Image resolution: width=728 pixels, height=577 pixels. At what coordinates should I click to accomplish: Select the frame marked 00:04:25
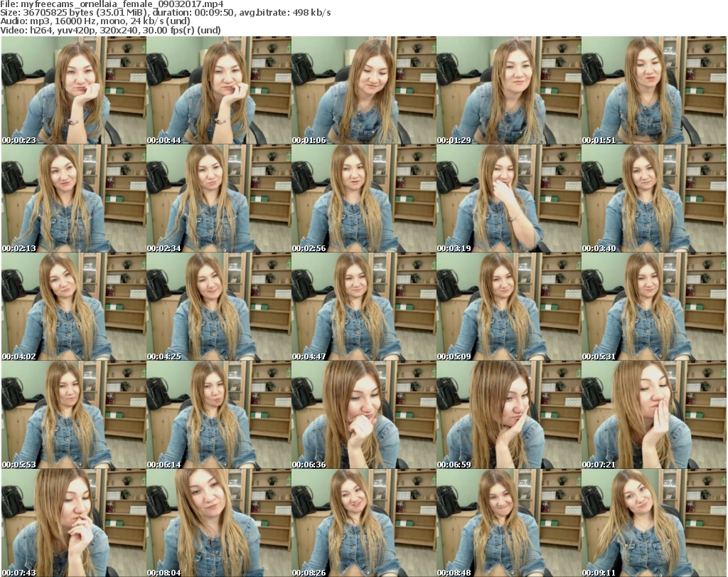tap(219, 307)
